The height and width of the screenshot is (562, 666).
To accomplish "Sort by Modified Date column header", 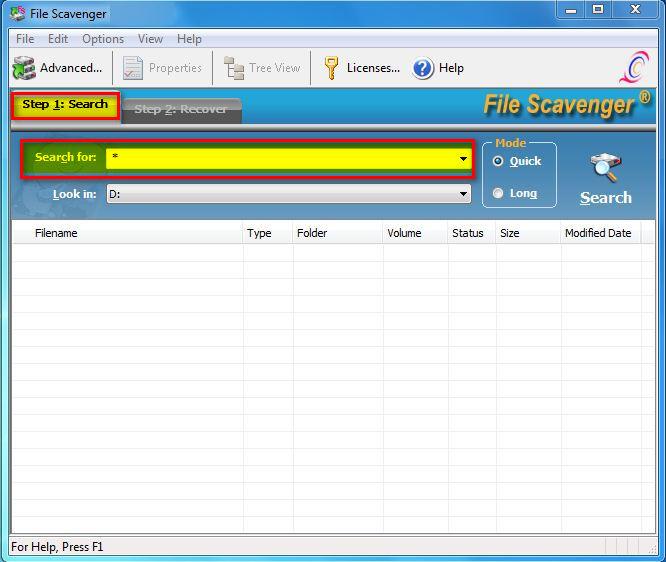I will [x=601, y=233].
